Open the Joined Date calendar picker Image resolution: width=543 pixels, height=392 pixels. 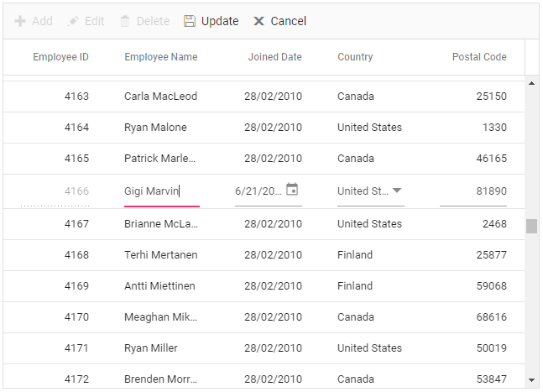point(292,190)
